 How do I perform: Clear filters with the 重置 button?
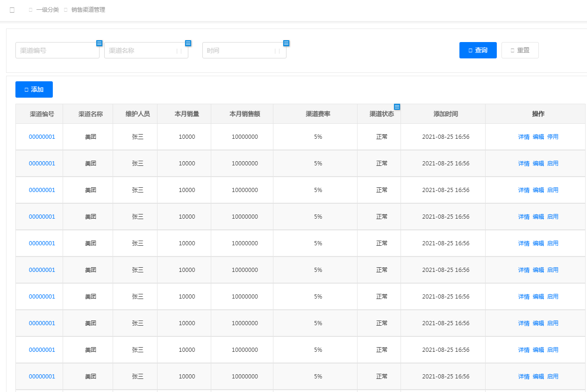pos(520,50)
